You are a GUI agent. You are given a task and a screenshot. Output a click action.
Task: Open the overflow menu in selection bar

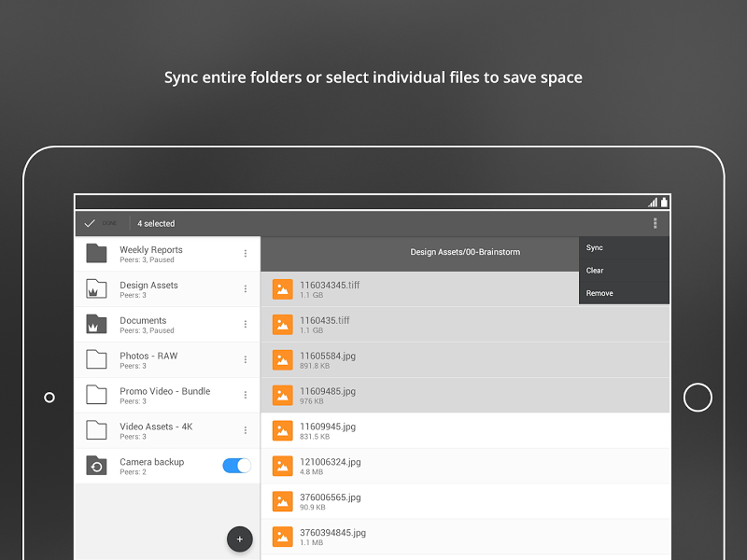pos(655,223)
